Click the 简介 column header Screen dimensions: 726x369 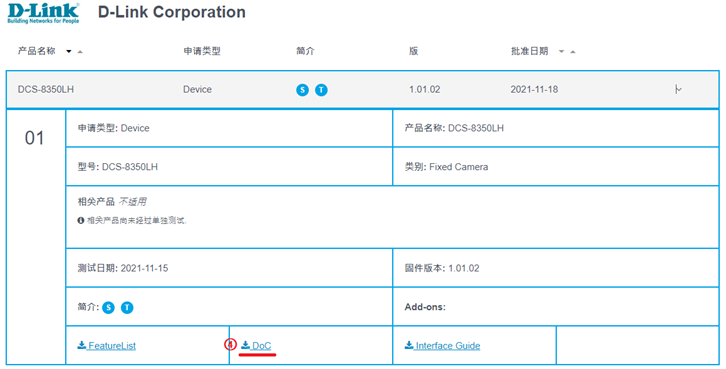click(305, 51)
